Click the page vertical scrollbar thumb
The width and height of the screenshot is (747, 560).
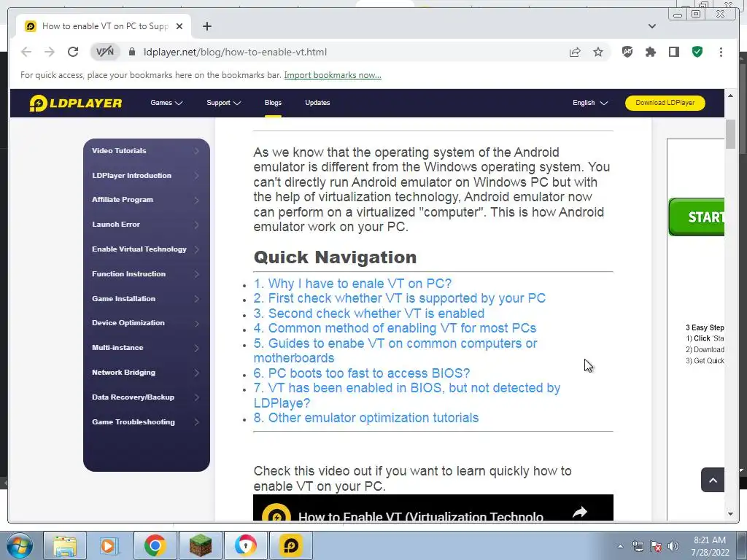[x=730, y=135]
